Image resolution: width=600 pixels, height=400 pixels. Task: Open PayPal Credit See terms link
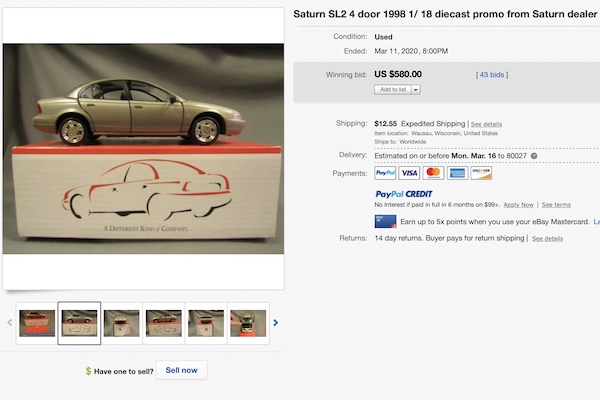click(x=555, y=204)
